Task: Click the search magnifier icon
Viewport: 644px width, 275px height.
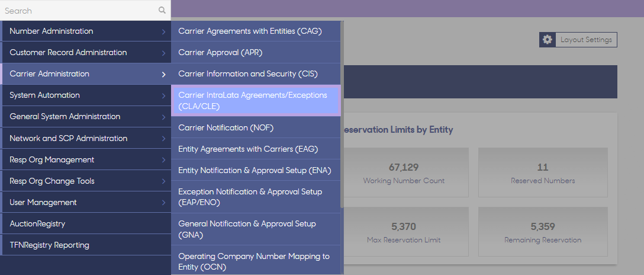Action: point(162,10)
